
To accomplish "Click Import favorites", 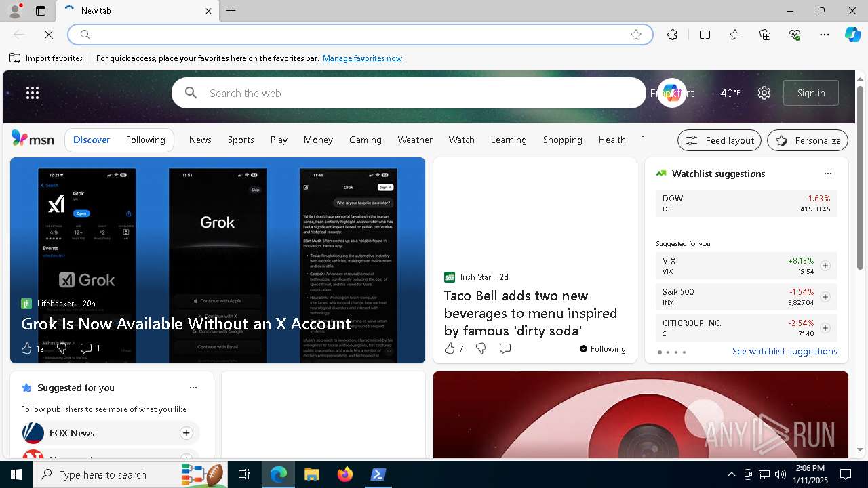I will tap(46, 58).
